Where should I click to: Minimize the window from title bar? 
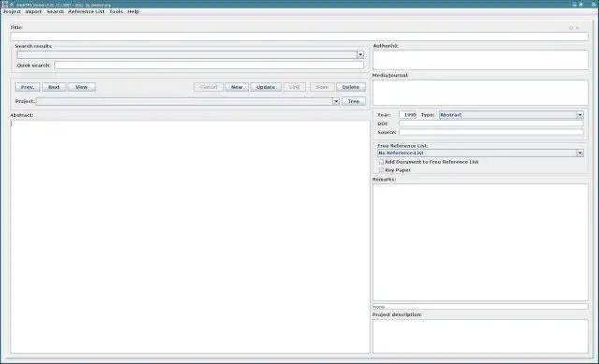point(574,4)
